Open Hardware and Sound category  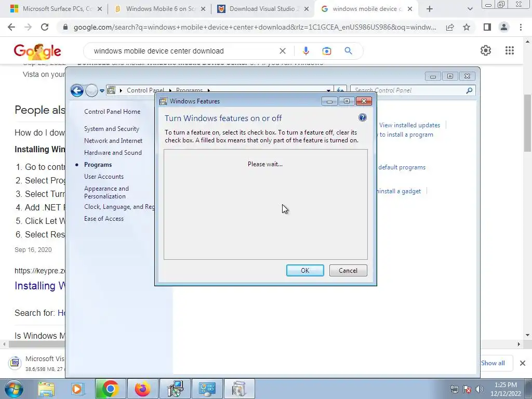pyautogui.click(x=113, y=152)
